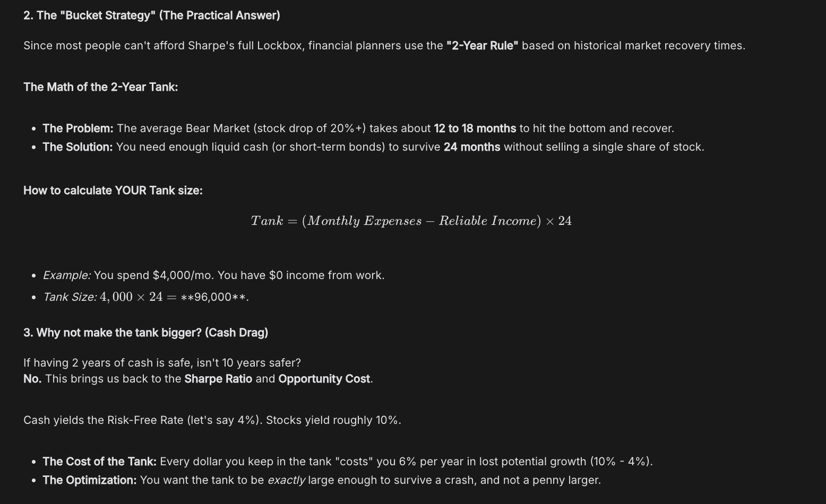Click the bold "The Problem:" label
Screen dimensions: 826x504
click(78, 128)
